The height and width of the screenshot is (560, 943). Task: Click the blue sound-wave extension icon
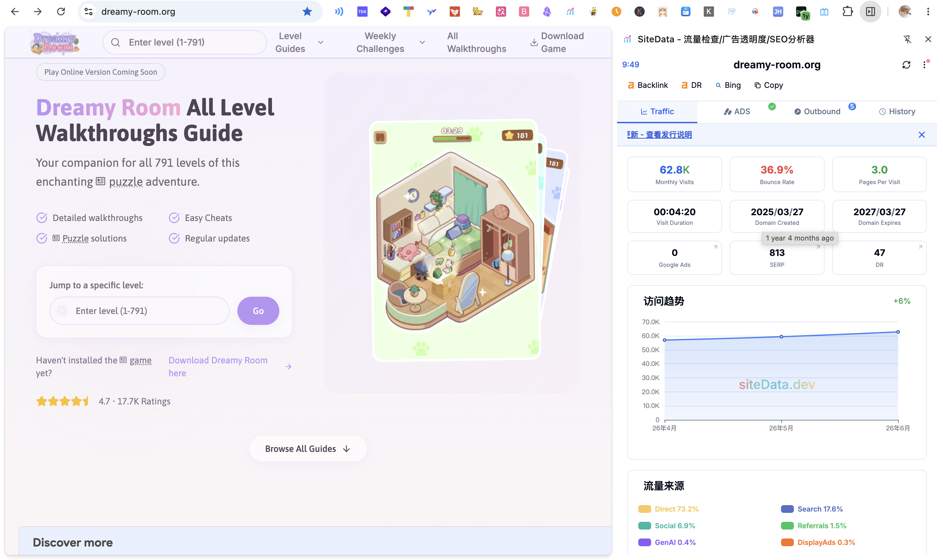[x=339, y=12]
